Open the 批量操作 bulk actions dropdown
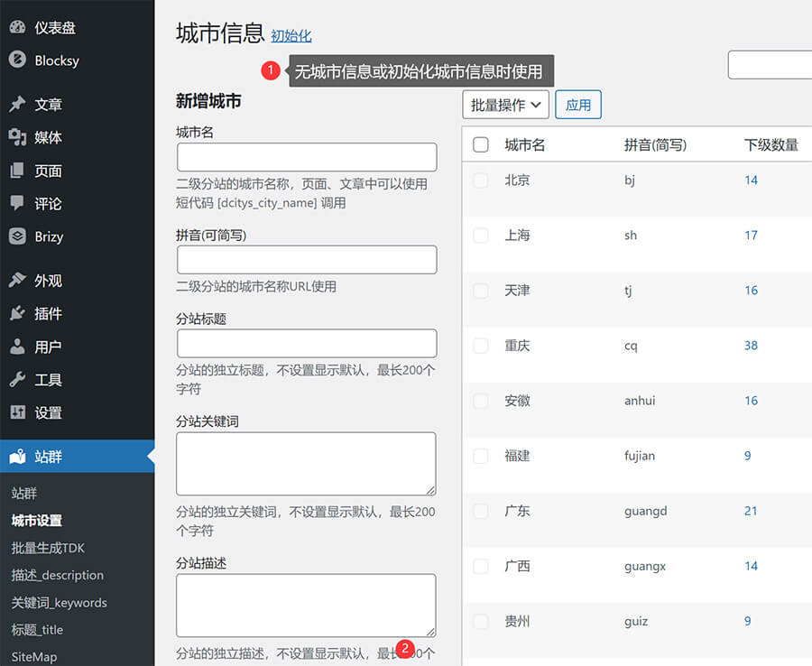 tap(505, 105)
